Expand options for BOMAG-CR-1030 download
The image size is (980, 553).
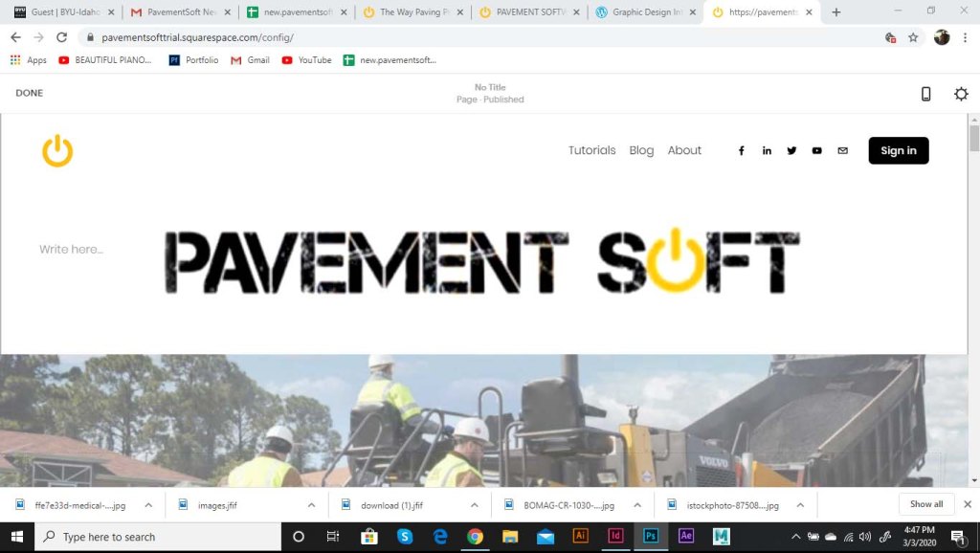(x=637, y=504)
